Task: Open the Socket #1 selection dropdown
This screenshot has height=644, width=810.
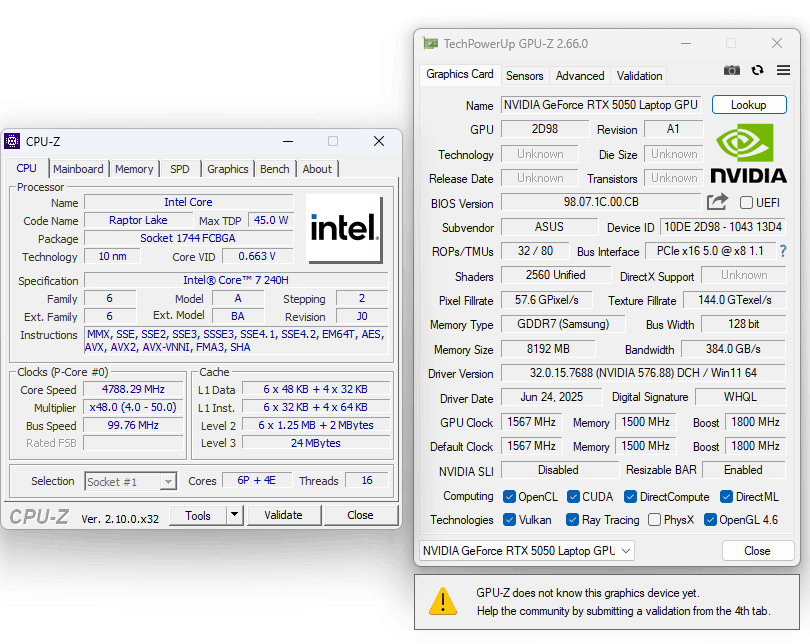Action: (131, 481)
